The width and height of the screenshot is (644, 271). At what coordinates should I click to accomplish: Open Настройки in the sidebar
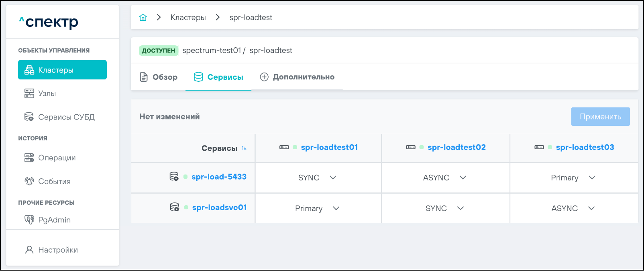coord(58,250)
